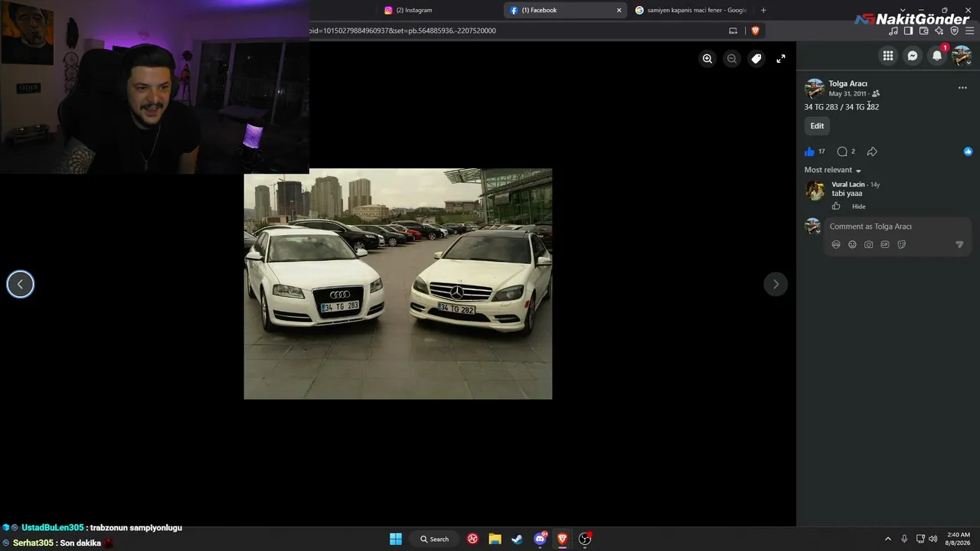View the like reactions badge
The image size is (980, 551).
(x=968, y=152)
